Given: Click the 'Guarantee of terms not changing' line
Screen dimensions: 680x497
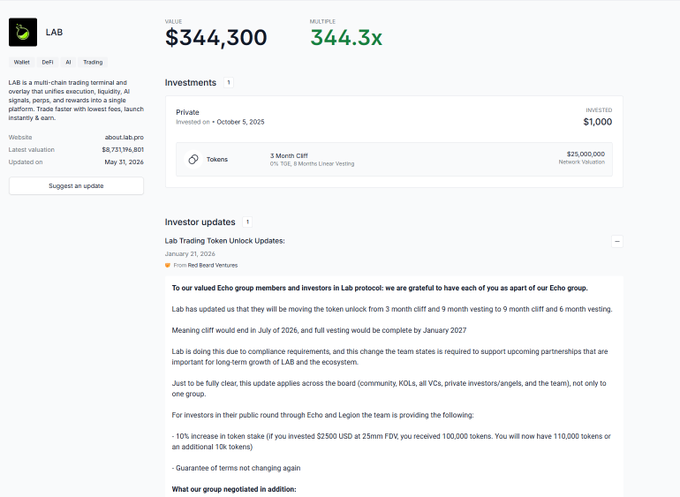Looking at the screenshot, I should pyautogui.click(x=236, y=468).
